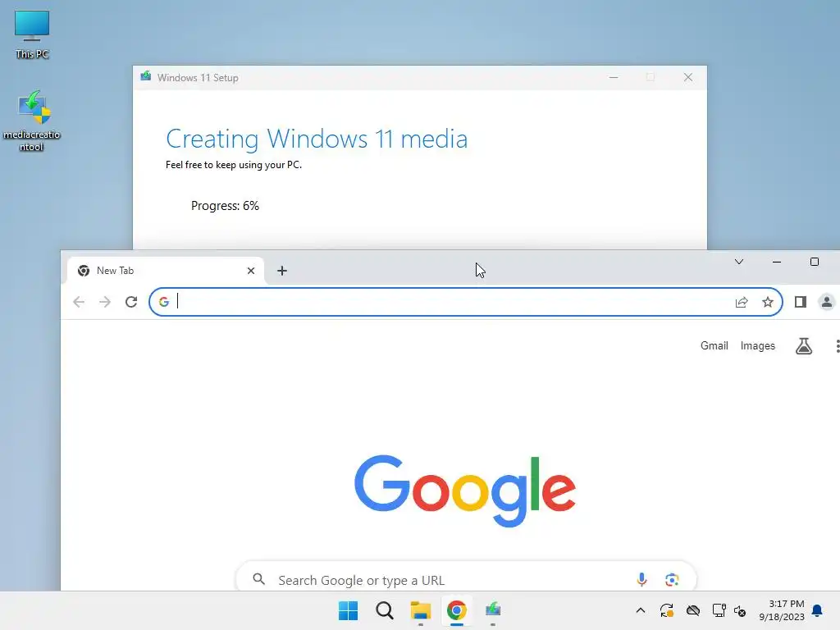Click Chrome icon in taskbar
The image size is (840, 630).
click(x=456, y=610)
